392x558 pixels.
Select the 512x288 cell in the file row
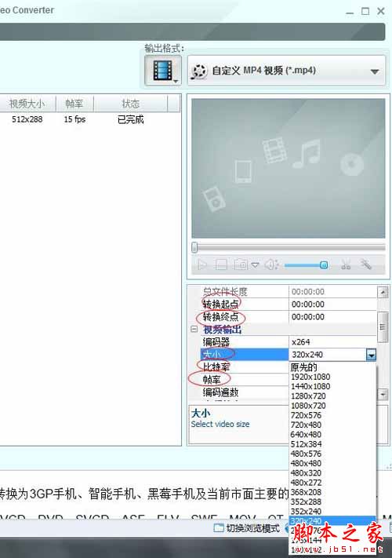click(27, 119)
